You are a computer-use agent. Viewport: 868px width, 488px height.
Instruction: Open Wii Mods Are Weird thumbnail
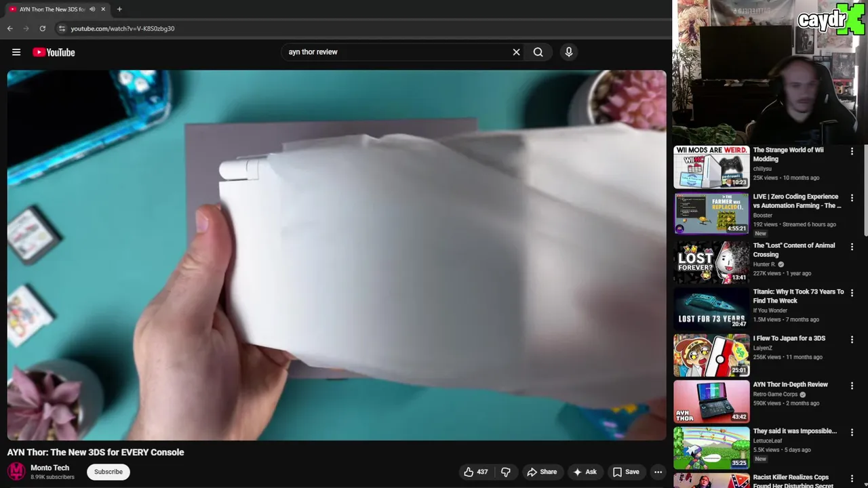coord(711,167)
